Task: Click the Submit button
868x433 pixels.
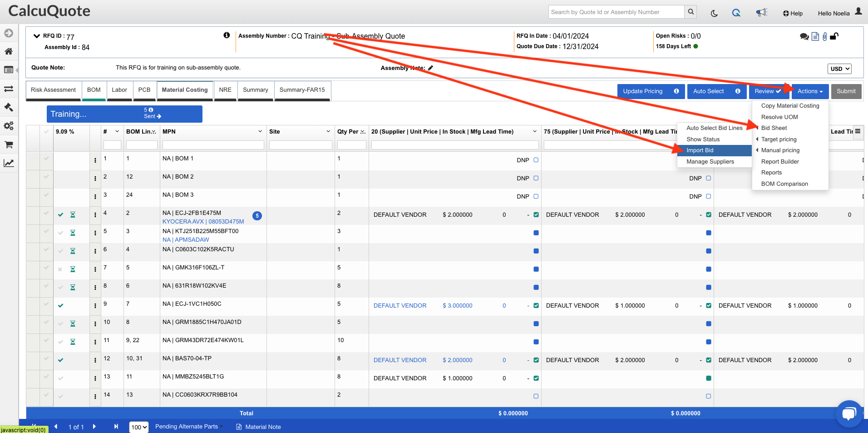Action: point(846,91)
